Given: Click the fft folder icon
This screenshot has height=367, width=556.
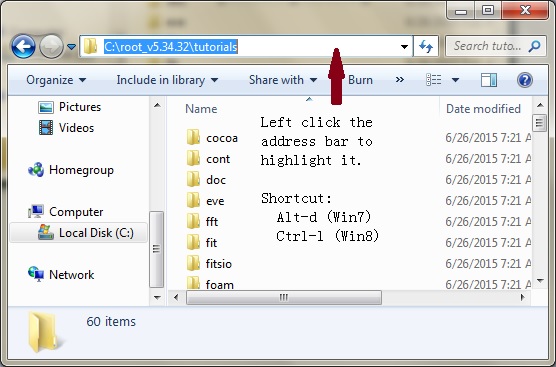Looking at the screenshot, I should coord(193,221).
